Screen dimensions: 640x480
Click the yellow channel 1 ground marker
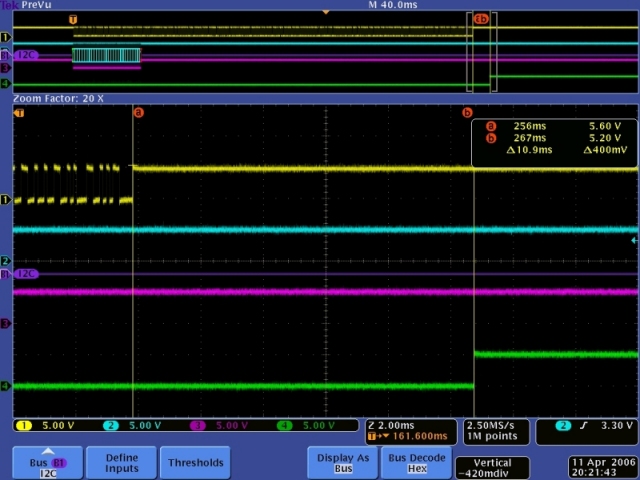click(5, 201)
